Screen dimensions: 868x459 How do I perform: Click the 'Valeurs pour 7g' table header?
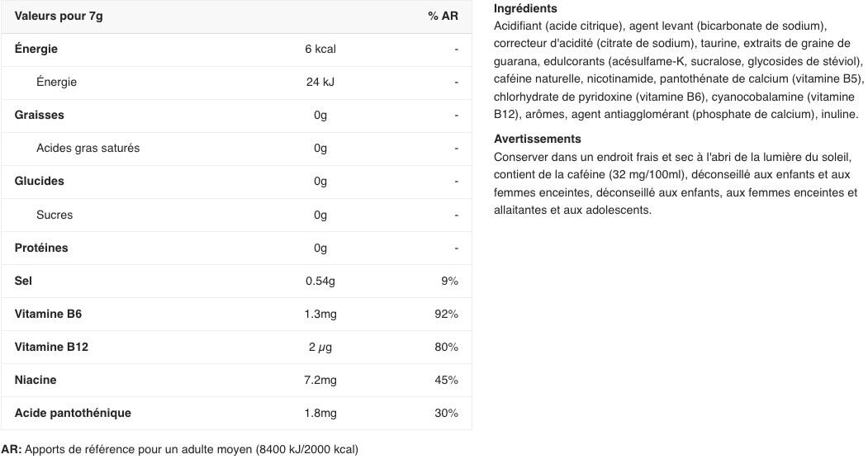59,16
